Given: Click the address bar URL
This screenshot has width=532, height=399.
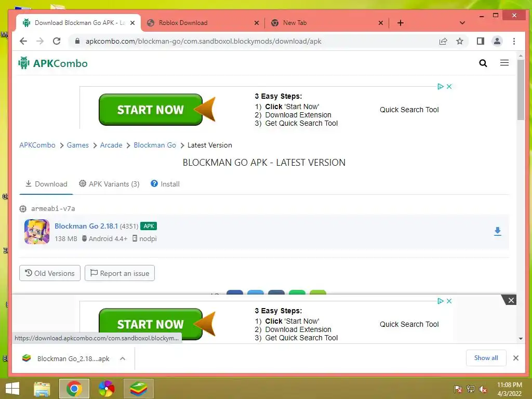Looking at the screenshot, I should pos(203,42).
